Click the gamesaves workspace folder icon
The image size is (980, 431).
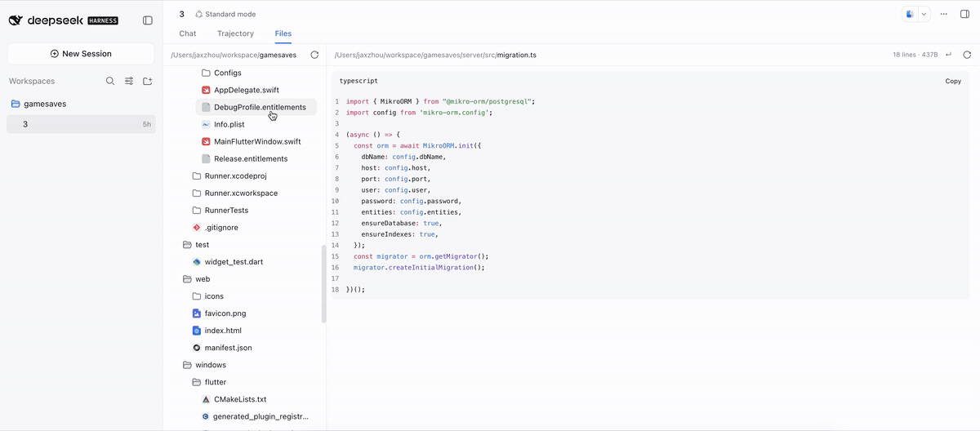click(x=16, y=104)
